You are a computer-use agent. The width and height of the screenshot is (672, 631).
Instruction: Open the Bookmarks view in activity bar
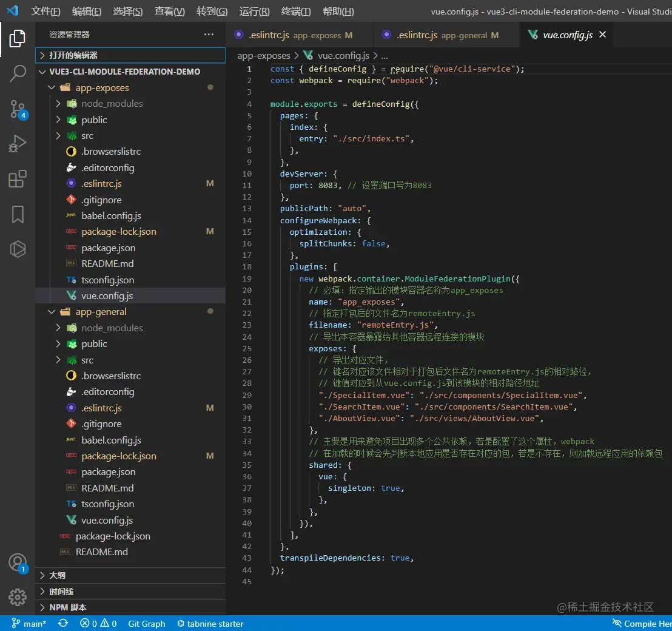(x=17, y=214)
